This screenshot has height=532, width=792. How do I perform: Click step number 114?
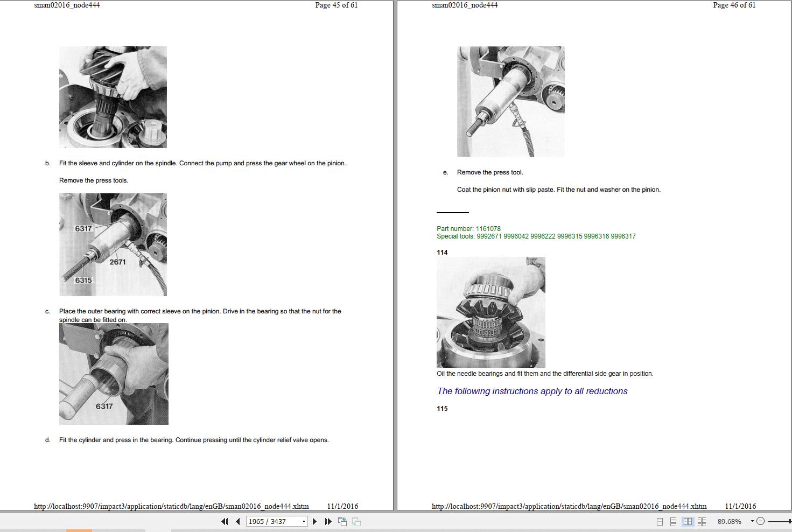click(x=442, y=253)
